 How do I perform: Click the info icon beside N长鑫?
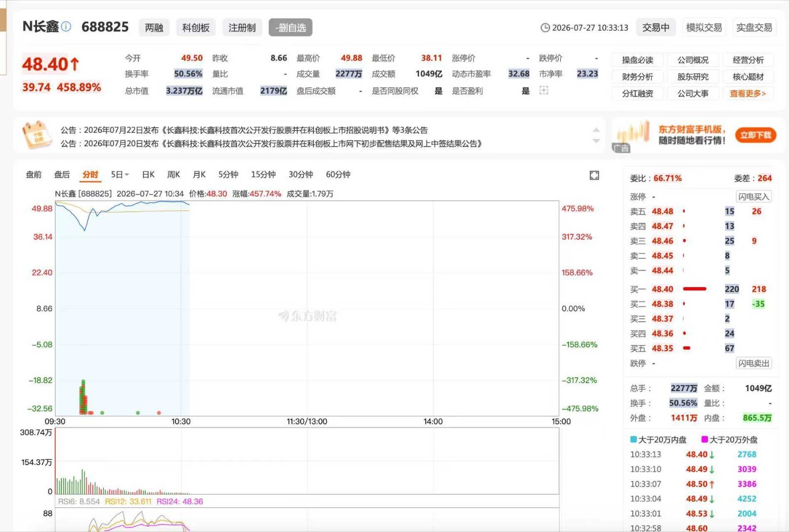coord(66,27)
